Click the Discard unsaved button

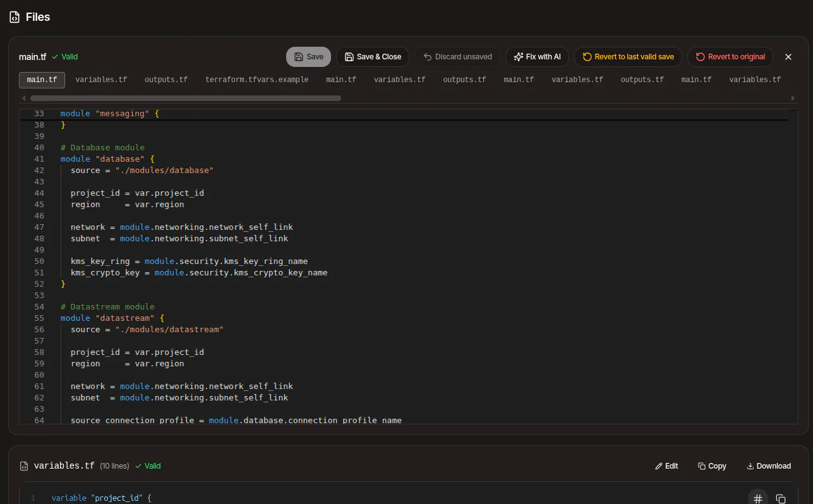(x=457, y=57)
